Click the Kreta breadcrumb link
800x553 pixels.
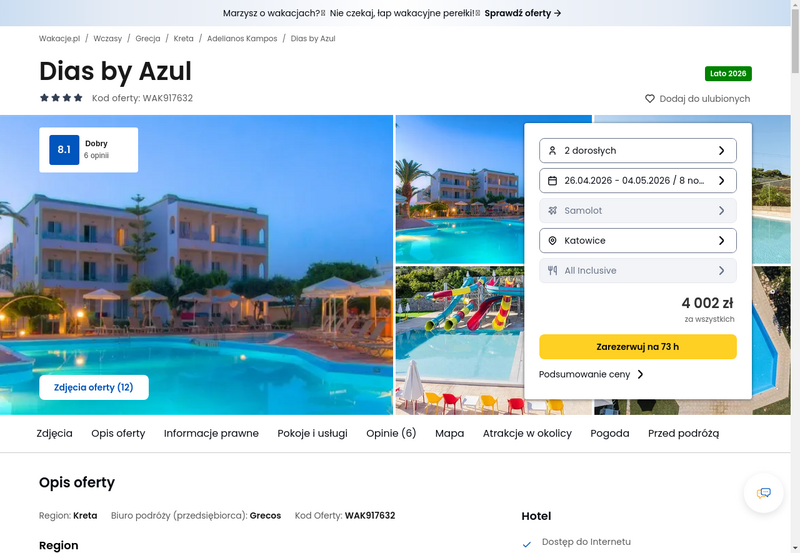183,38
